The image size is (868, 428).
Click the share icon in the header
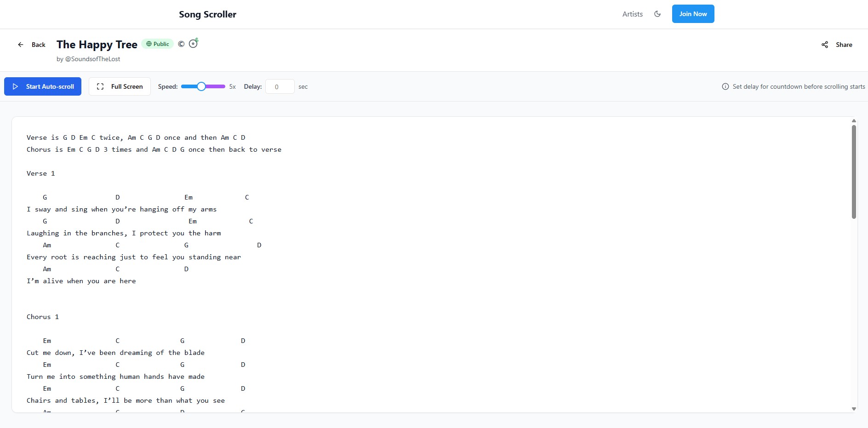[825, 45]
